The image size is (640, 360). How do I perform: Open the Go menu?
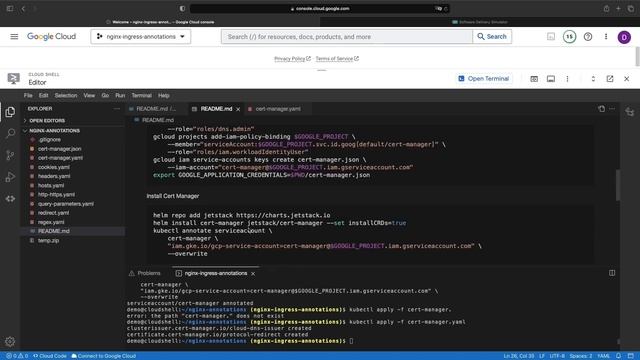pos(105,96)
